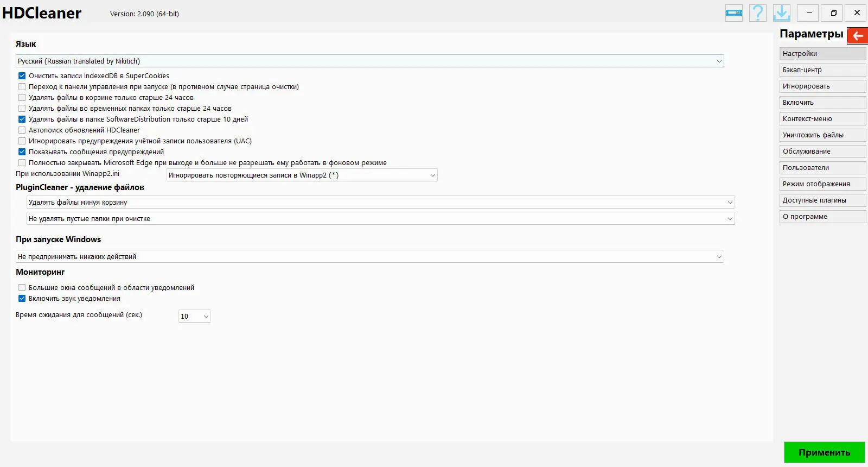Screen dimensions: 868x467
Task: Toggle 'Игнорировать предупреждения учётной записи (UAC)'
Action: pos(22,141)
